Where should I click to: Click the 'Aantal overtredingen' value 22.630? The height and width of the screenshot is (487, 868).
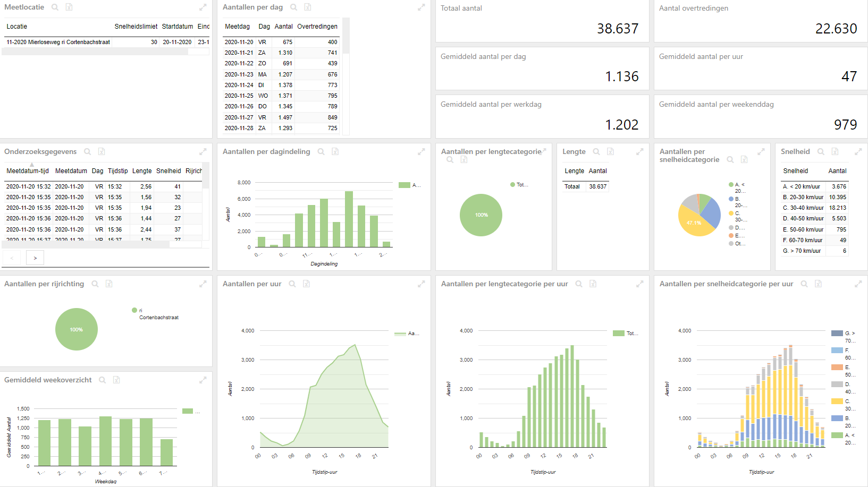click(x=836, y=29)
